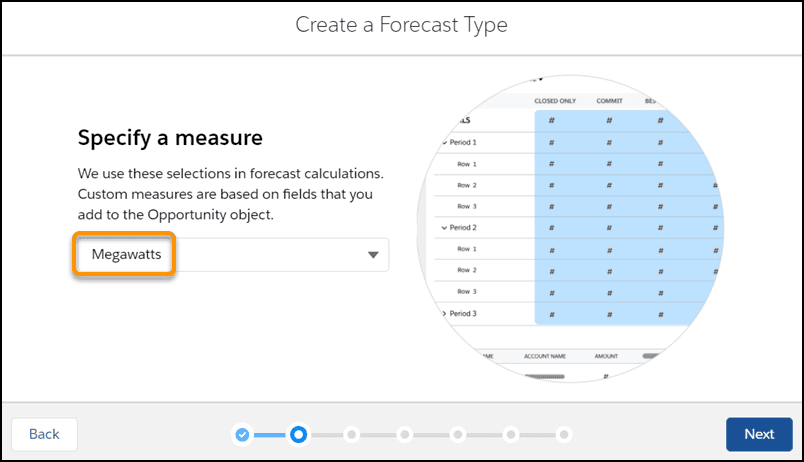Click the Next button
The image size is (804, 462).
pos(759,434)
